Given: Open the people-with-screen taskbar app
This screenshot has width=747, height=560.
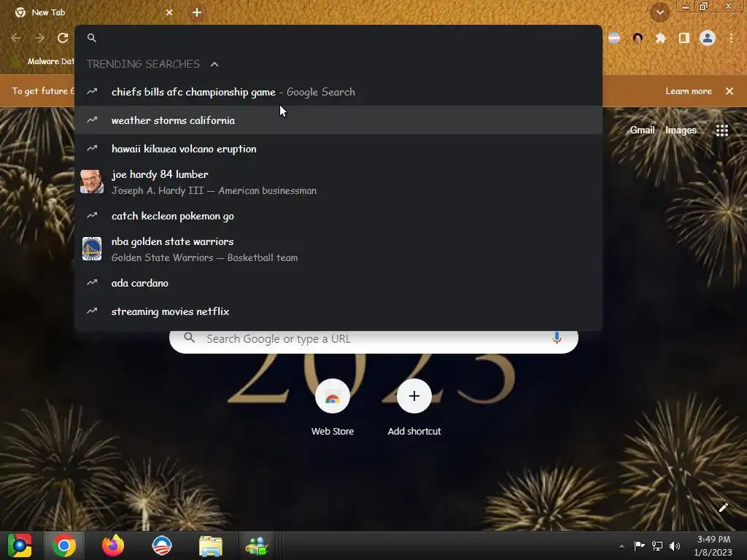Looking at the screenshot, I should click(x=257, y=545).
